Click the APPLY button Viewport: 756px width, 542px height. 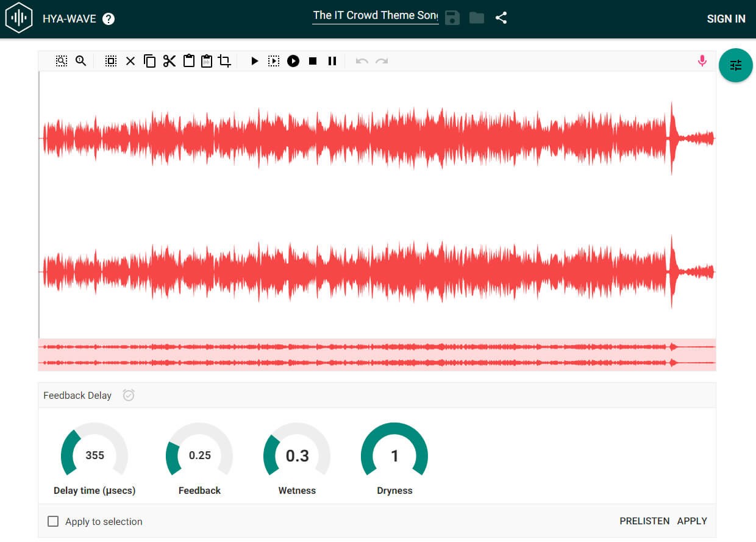click(x=692, y=521)
